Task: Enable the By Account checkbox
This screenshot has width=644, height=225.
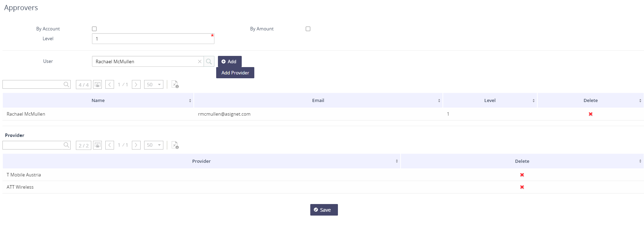Action: tap(94, 29)
